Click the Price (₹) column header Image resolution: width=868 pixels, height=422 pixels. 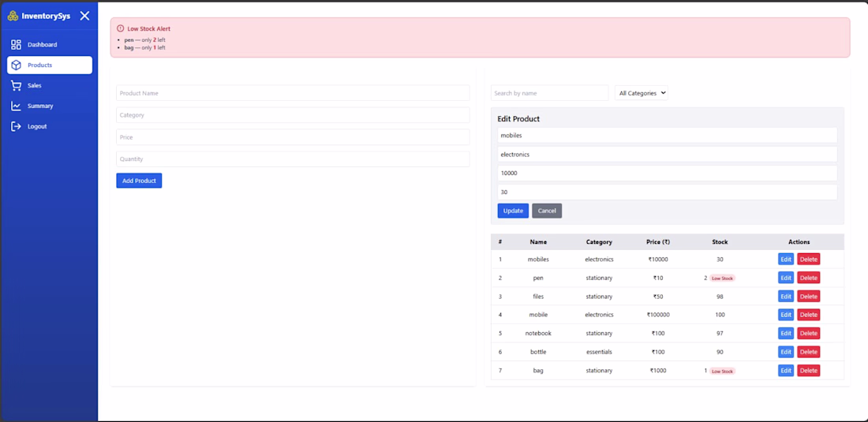click(x=658, y=241)
